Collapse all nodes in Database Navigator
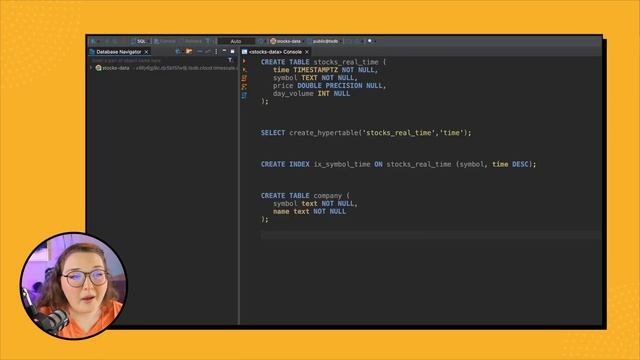Image resolution: width=640 pixels, height=360 pixels. tap(199, 51)
